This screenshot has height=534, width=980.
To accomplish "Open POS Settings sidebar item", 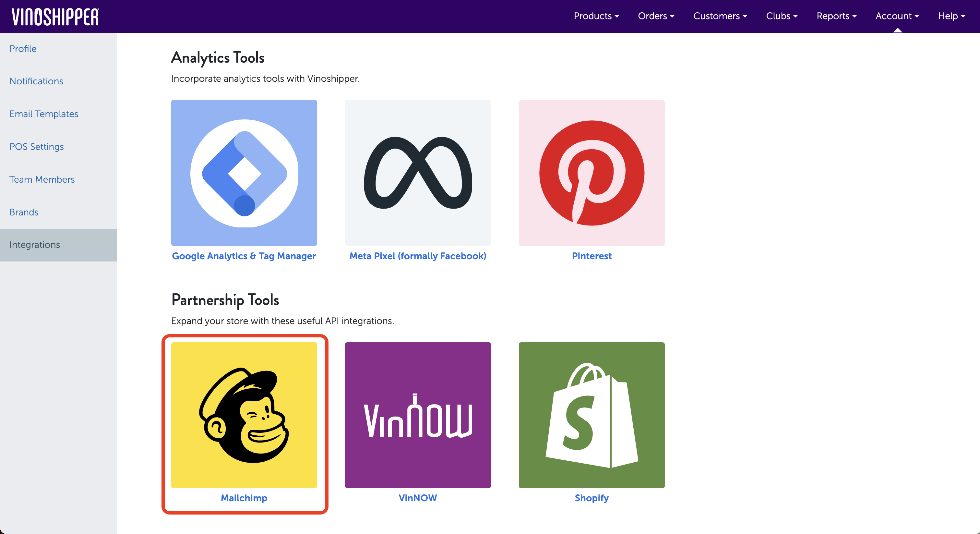I will point(37,147).
